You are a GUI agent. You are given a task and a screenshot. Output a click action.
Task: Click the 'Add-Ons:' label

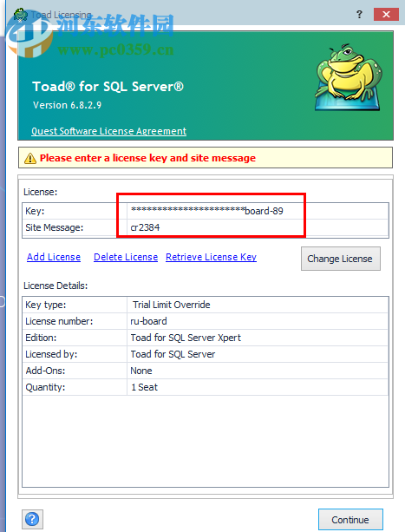point(45,371)
